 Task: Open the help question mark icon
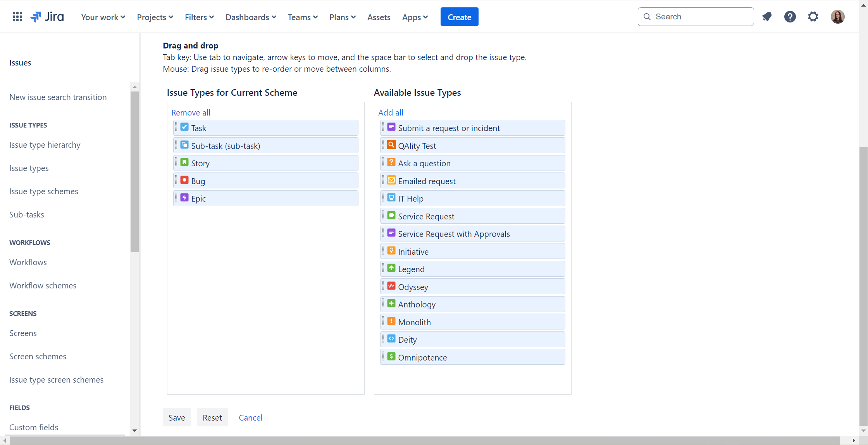pyautogui.click(x=790, y=16)
